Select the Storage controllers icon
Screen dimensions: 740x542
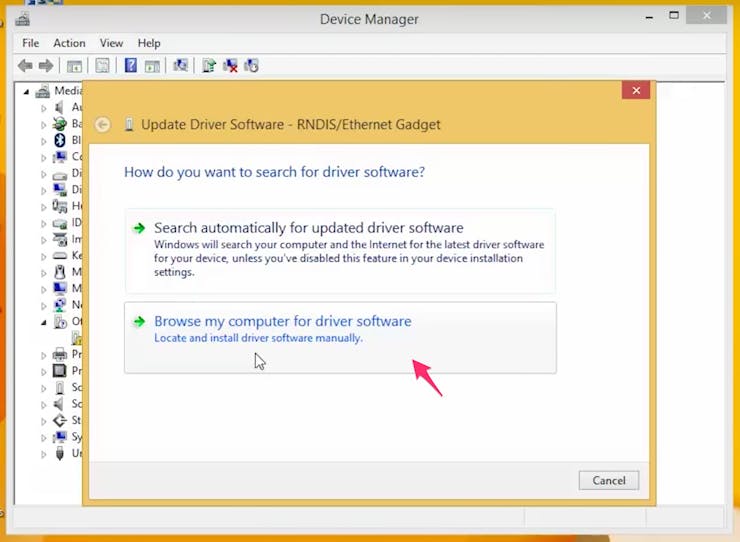[x=59, y=420]
